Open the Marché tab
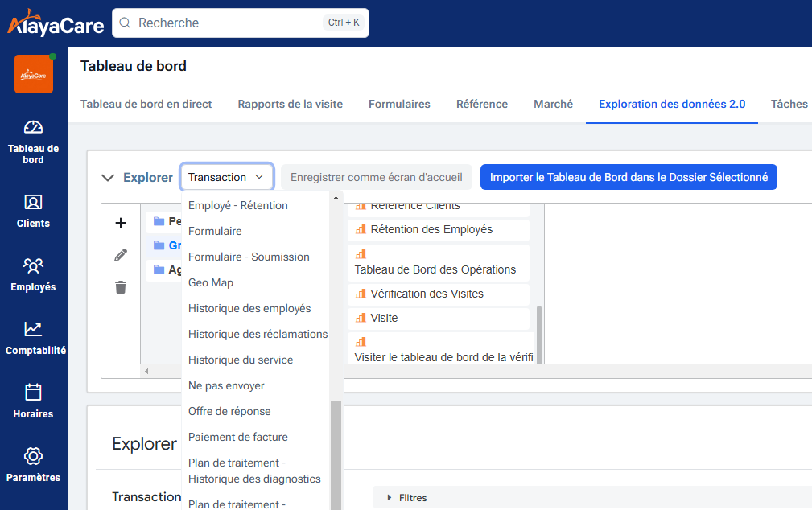 point(553,104)
